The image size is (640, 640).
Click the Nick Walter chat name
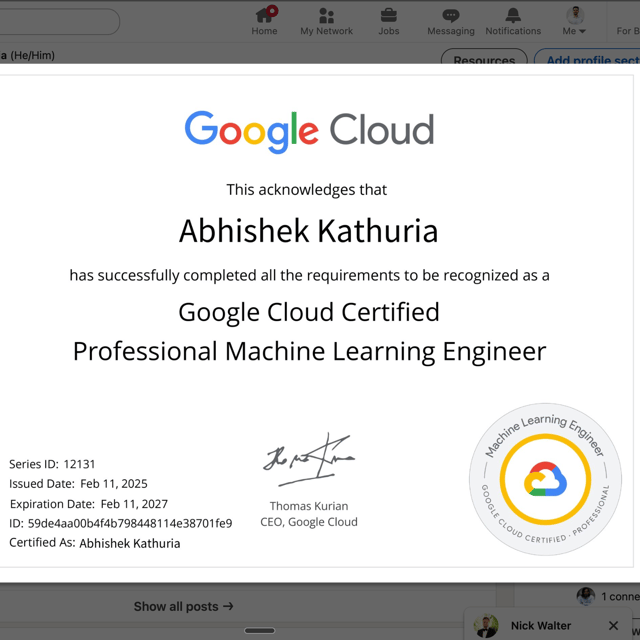(x=541, y=625)
